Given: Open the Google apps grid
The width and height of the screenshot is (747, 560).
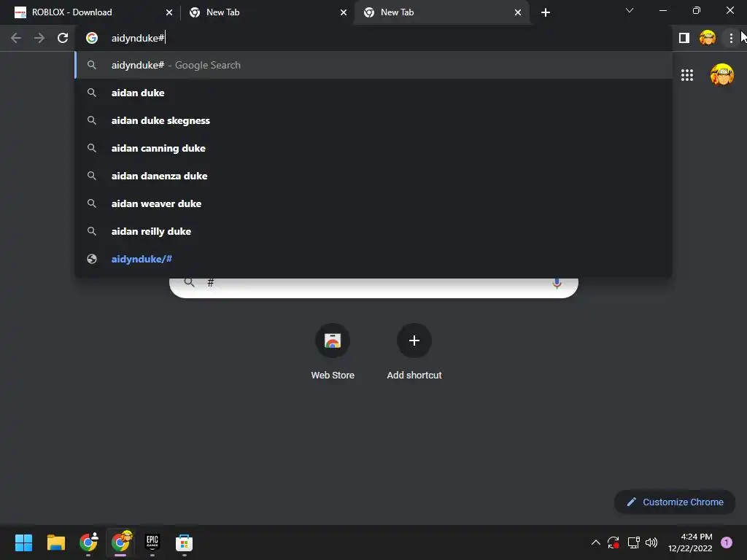Looking at the screenshot, I should pos(687,75).
